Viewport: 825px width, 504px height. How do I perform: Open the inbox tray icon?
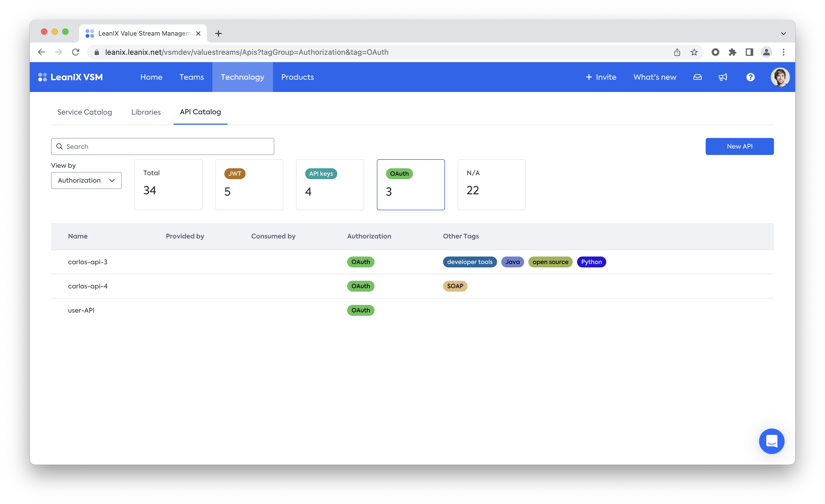coord(697,77)
